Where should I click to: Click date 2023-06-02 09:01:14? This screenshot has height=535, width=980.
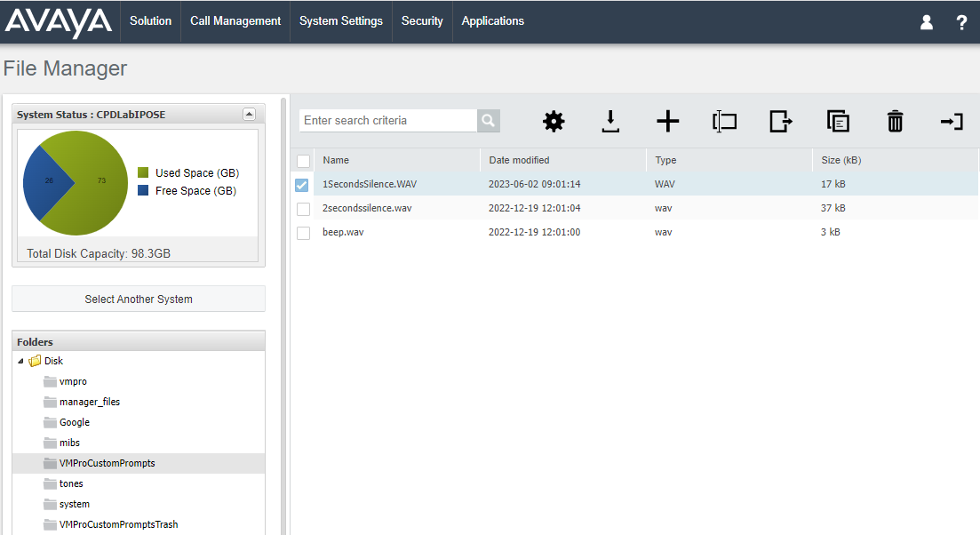[534, 184]
